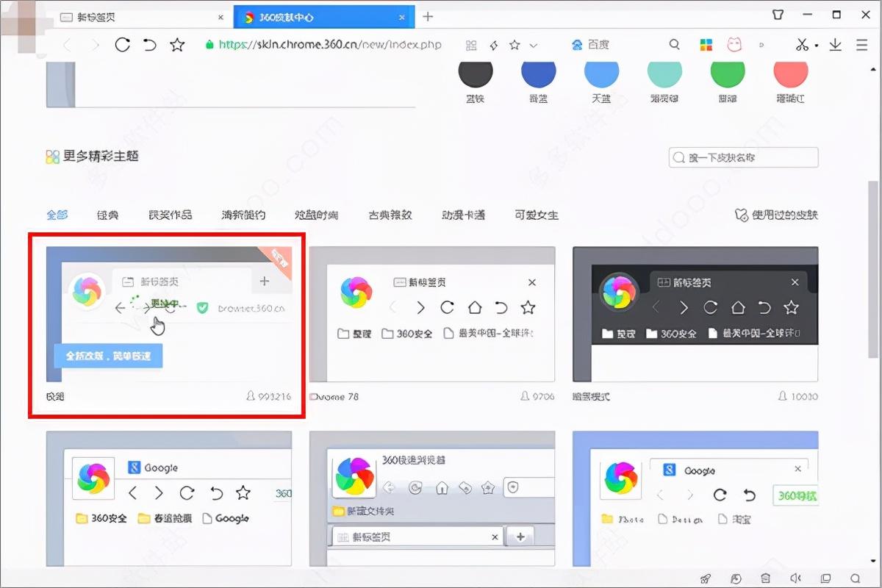Click the cat-face login pet icon
The image size is (882, 588).
(x=737, y=44)
